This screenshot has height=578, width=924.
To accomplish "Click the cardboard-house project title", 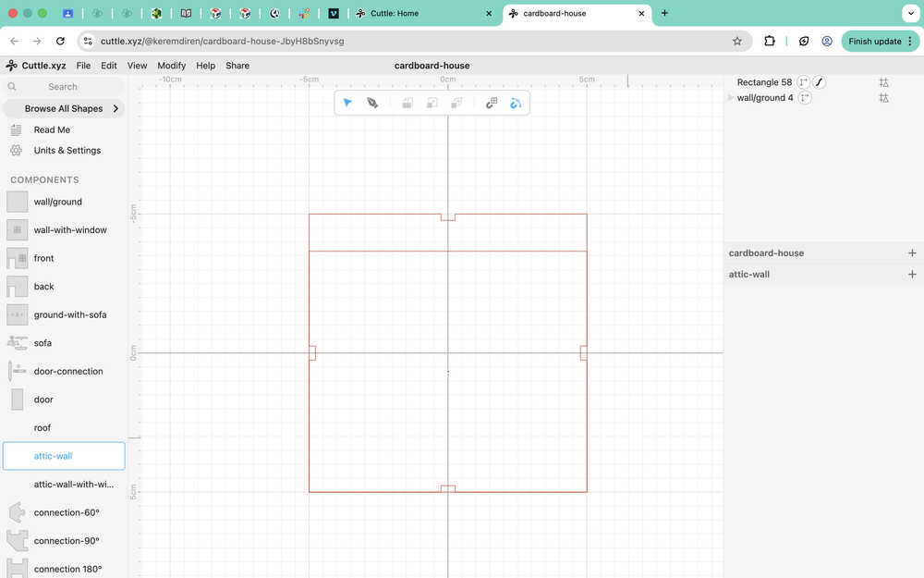I will coord(432,66).
